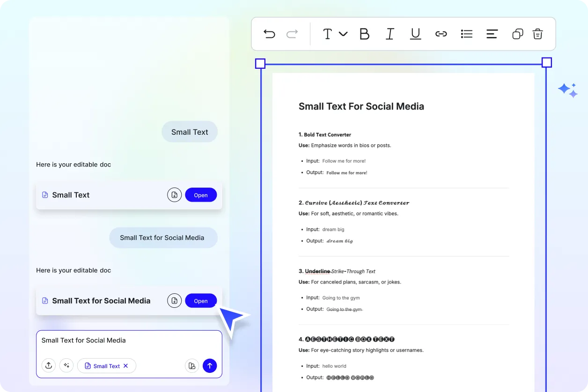
Task: Download the Small Text doc via its file icon
Action: 174,195
